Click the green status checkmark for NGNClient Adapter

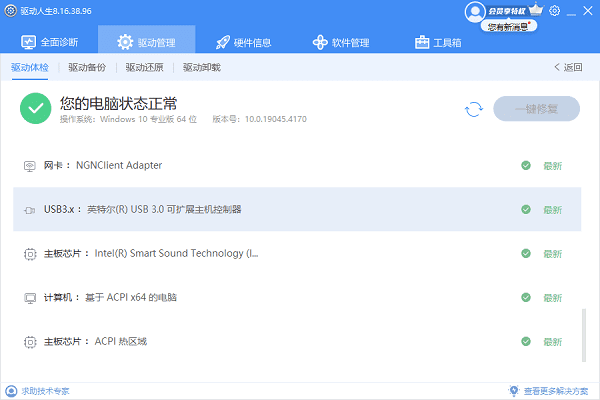tap(525, 165)
